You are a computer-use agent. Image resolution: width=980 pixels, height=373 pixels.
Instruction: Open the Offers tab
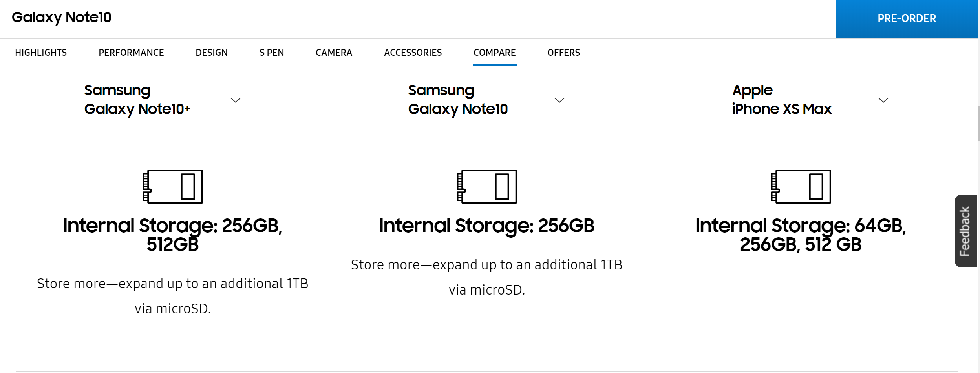(x=564, y=53)
